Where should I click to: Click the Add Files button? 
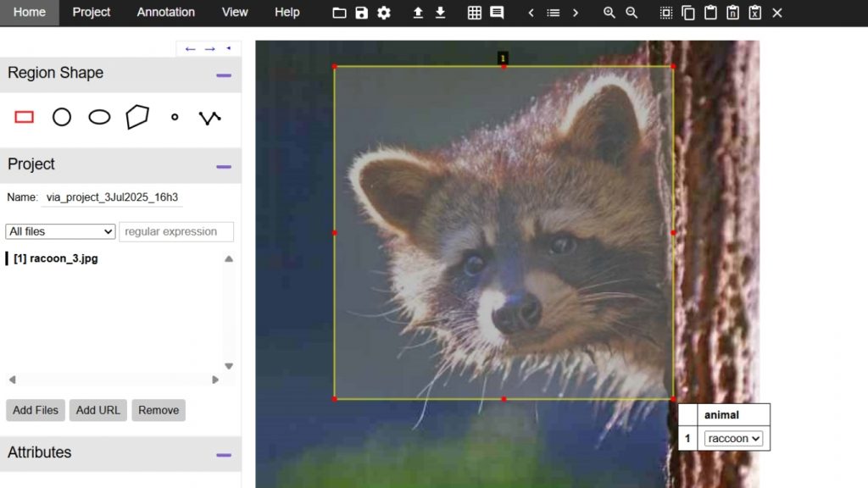coord(36,410)
